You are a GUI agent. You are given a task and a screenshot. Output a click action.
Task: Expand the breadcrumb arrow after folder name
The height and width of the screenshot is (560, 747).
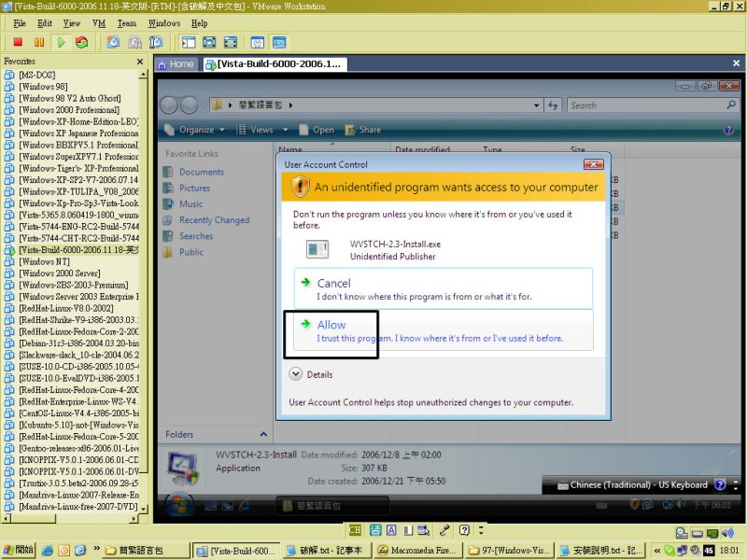click(x=290, y=105)
